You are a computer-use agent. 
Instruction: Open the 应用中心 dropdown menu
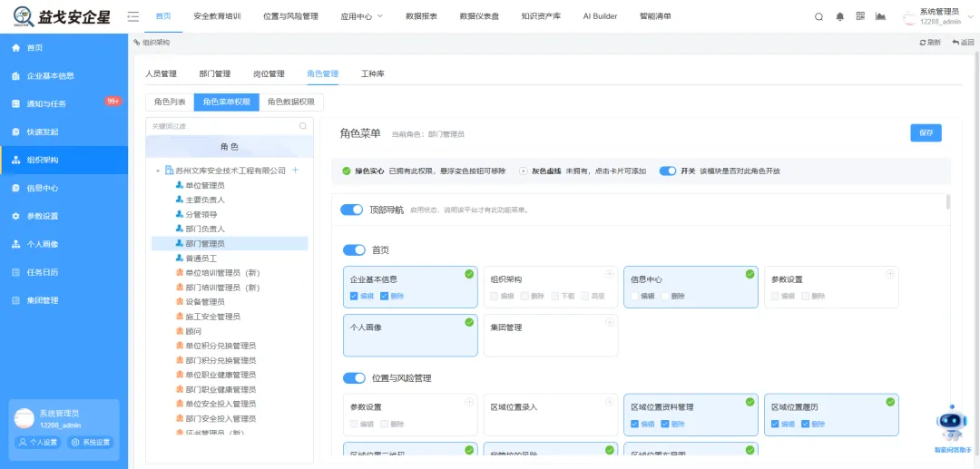(x=362, y=16)
